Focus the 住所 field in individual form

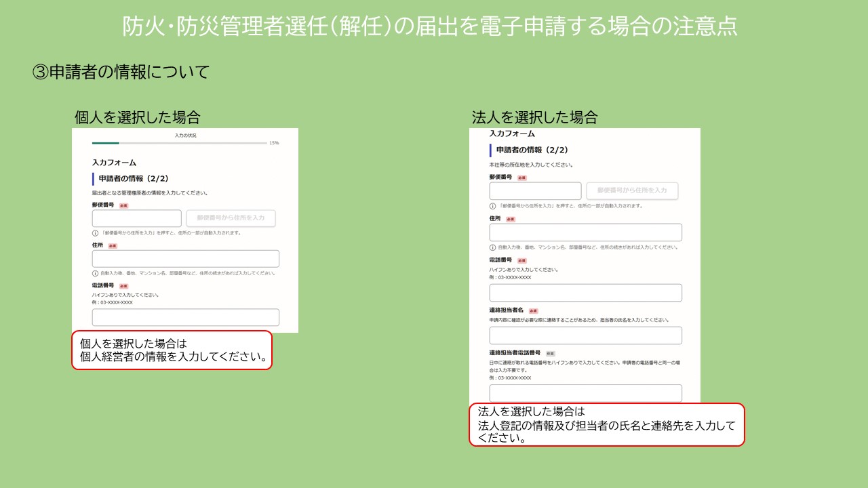pos(185,259)
